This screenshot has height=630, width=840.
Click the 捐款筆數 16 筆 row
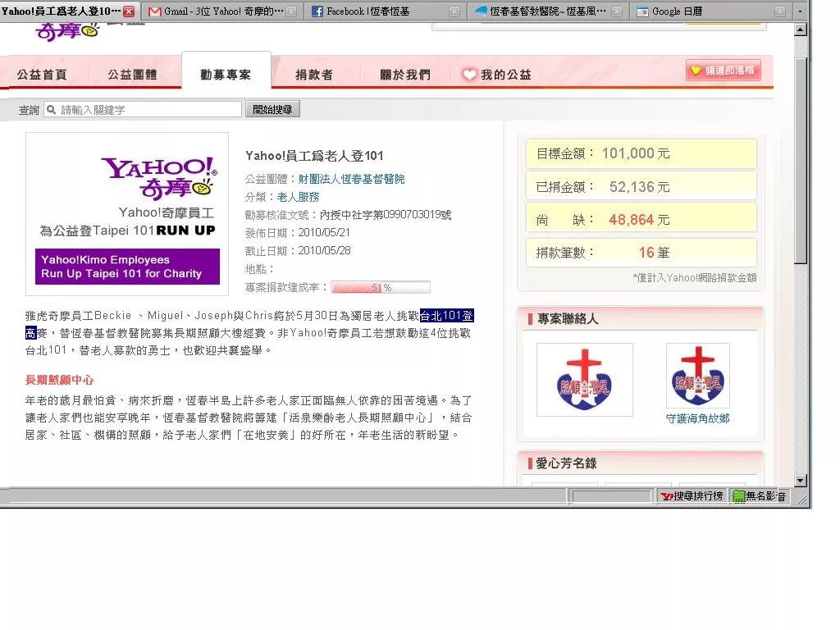pos(641,252)
